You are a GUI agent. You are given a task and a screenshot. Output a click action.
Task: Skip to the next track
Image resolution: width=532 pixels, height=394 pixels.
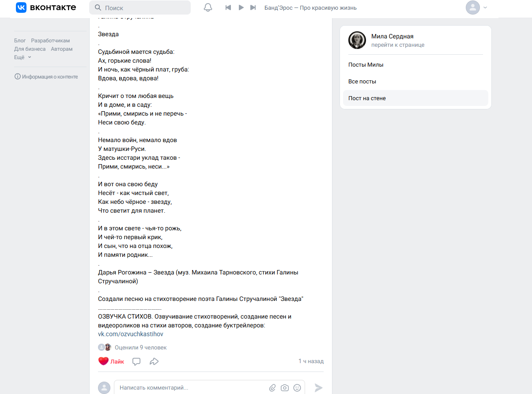coord(253,8)
